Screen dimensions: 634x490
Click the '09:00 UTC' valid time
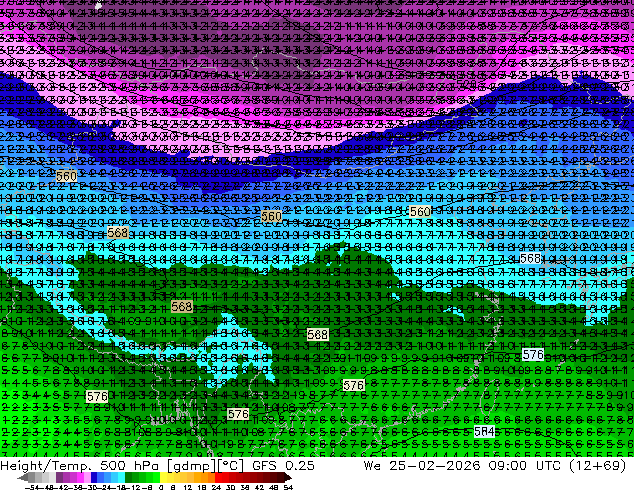tap(524, 466)
